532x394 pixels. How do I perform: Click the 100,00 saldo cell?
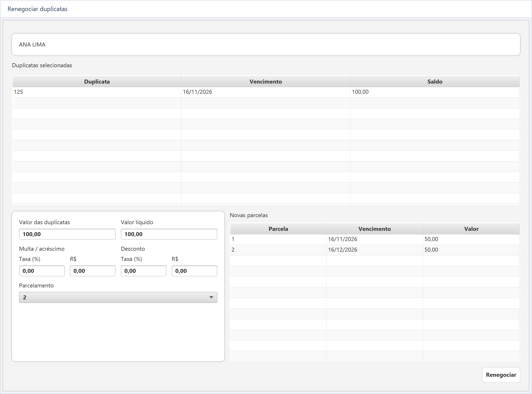435,92
